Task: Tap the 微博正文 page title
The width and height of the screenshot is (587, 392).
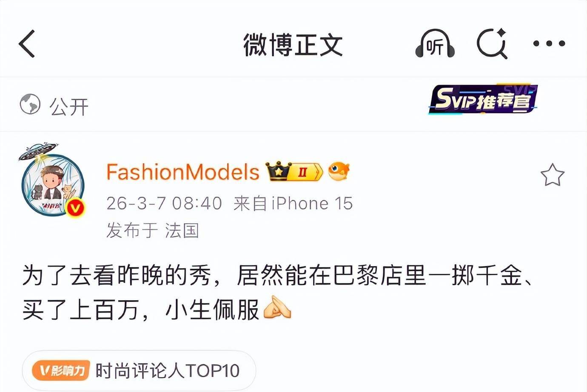Action: tap(293, 44)
